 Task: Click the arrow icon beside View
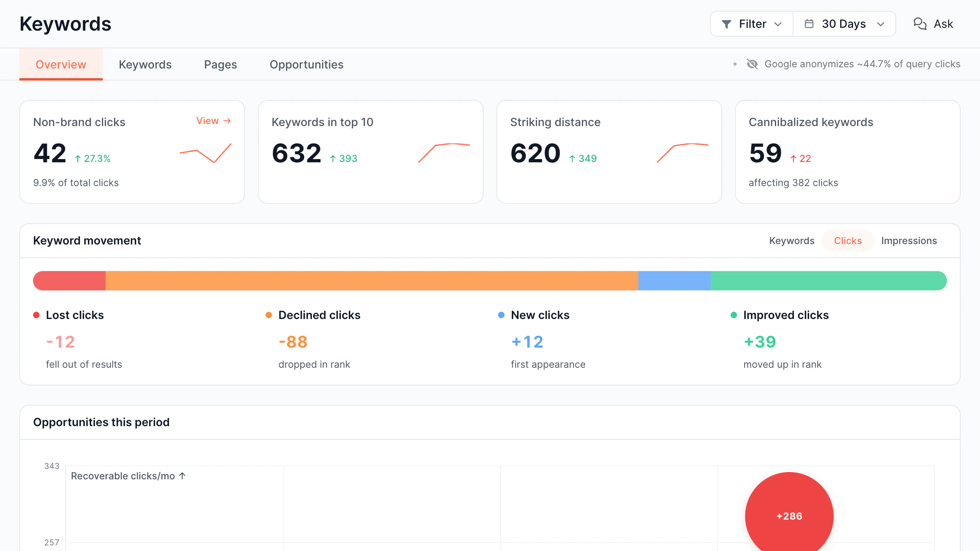pos(227,121)
